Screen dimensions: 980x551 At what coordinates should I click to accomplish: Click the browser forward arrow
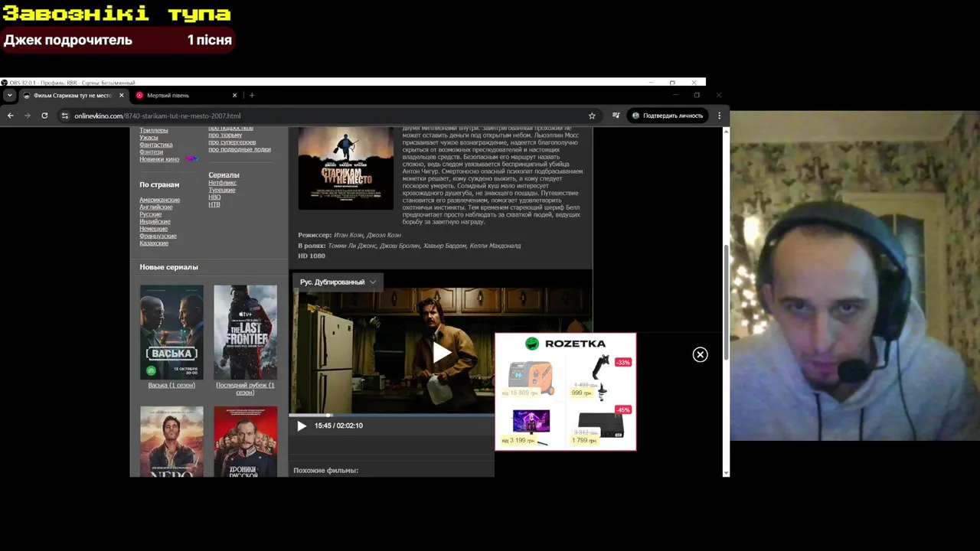tap(28, 116)
